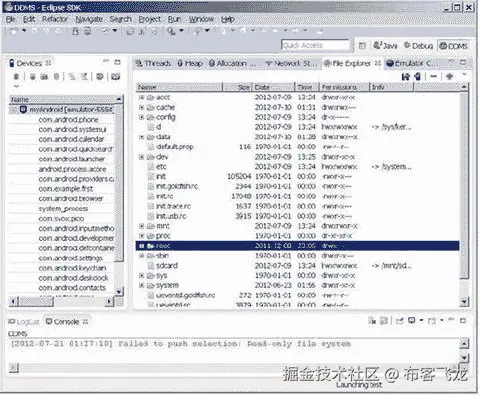
Task: Open the Run menu
Action: pyautogui.click(x=174, y=19)
